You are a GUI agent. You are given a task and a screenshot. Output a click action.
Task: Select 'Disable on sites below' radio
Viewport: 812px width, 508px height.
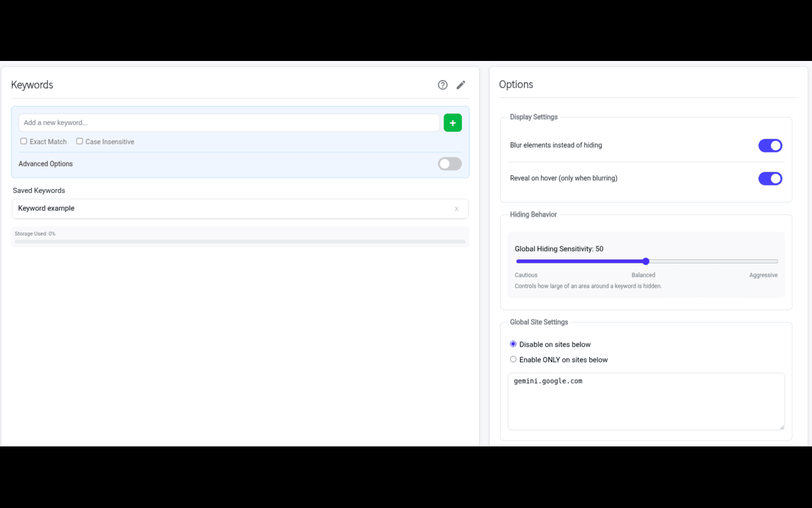pos(513,344)
